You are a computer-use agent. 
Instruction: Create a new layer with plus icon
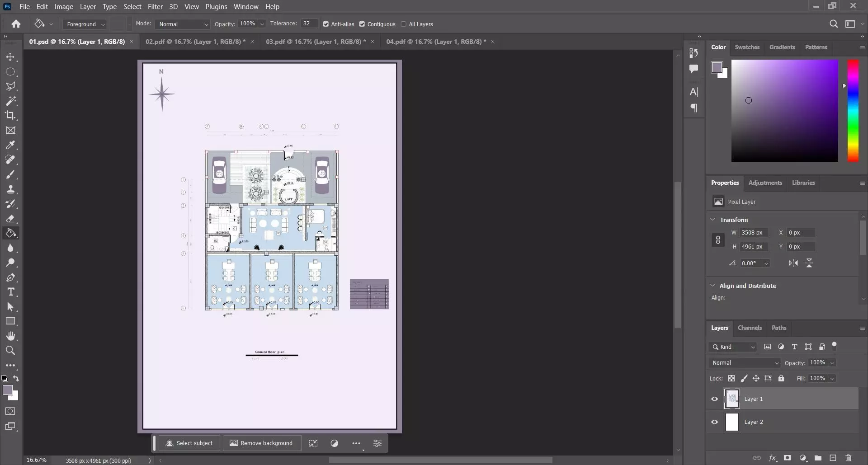click(833, 458)
